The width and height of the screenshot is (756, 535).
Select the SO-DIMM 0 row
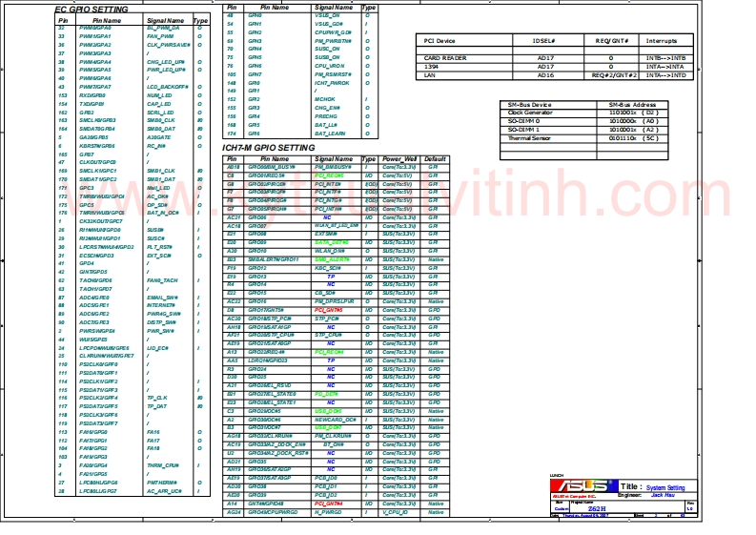pyautogui.click(x=523, y=121)
